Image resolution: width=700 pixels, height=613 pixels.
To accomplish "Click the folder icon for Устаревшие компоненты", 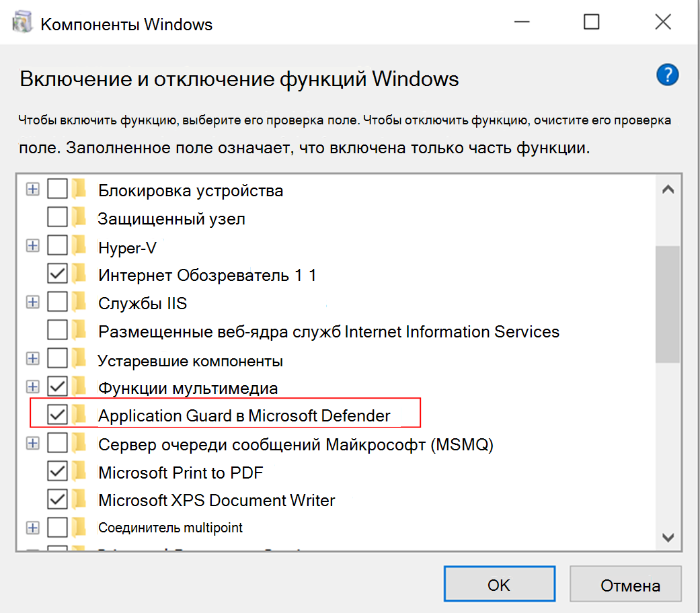I will [79, 358].
